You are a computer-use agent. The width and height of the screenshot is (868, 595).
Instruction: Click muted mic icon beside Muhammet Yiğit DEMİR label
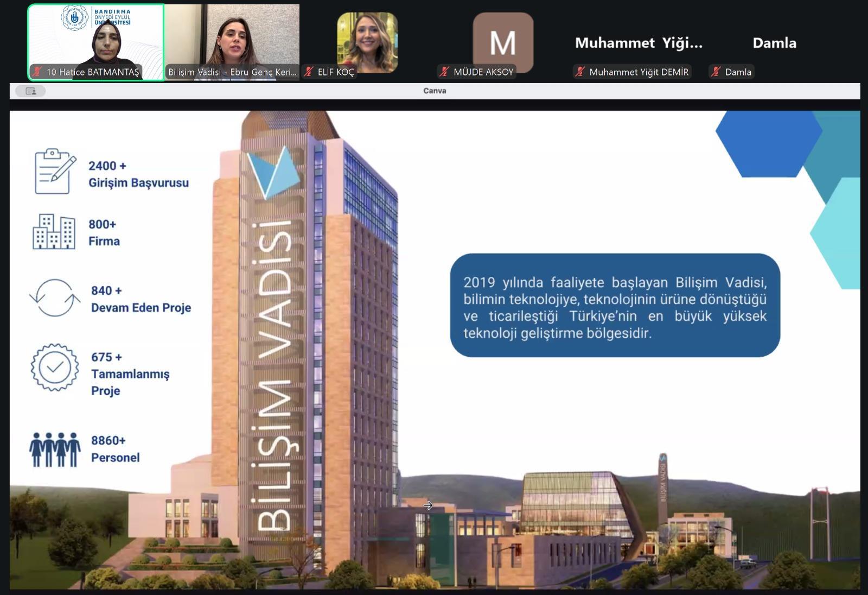(x=580, y=72)
